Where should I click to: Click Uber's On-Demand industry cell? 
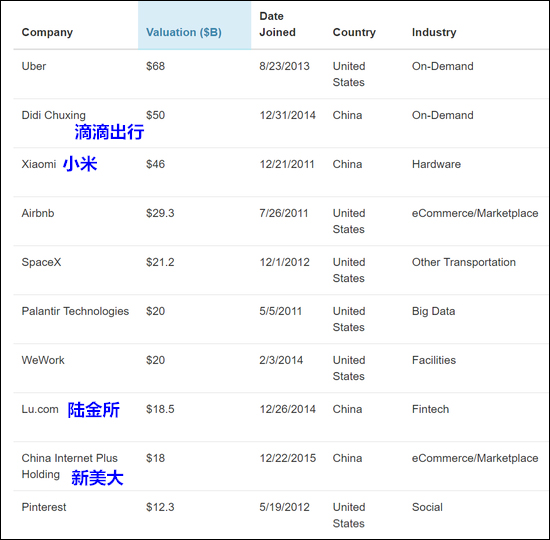442,66
